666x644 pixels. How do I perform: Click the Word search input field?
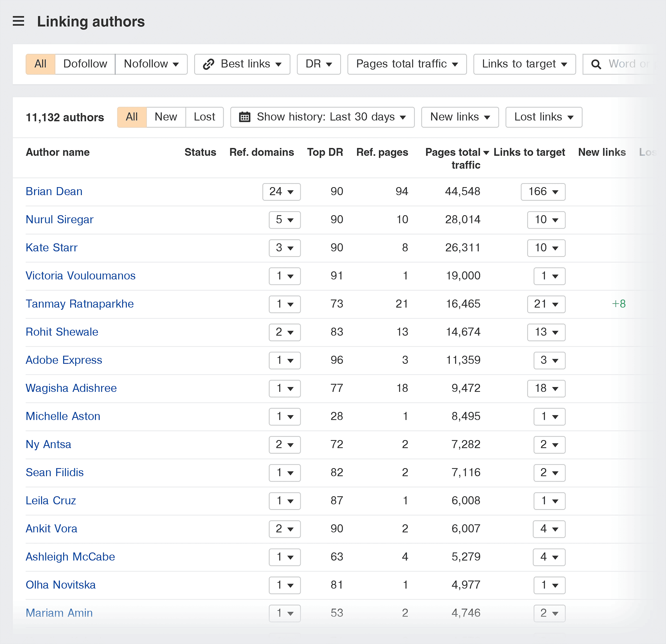click(632, 64)
